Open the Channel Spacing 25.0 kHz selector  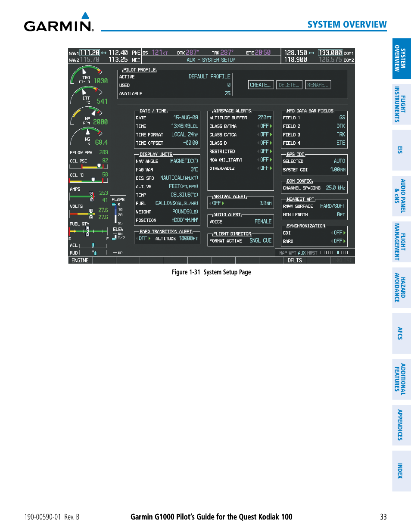pos(336,188)
